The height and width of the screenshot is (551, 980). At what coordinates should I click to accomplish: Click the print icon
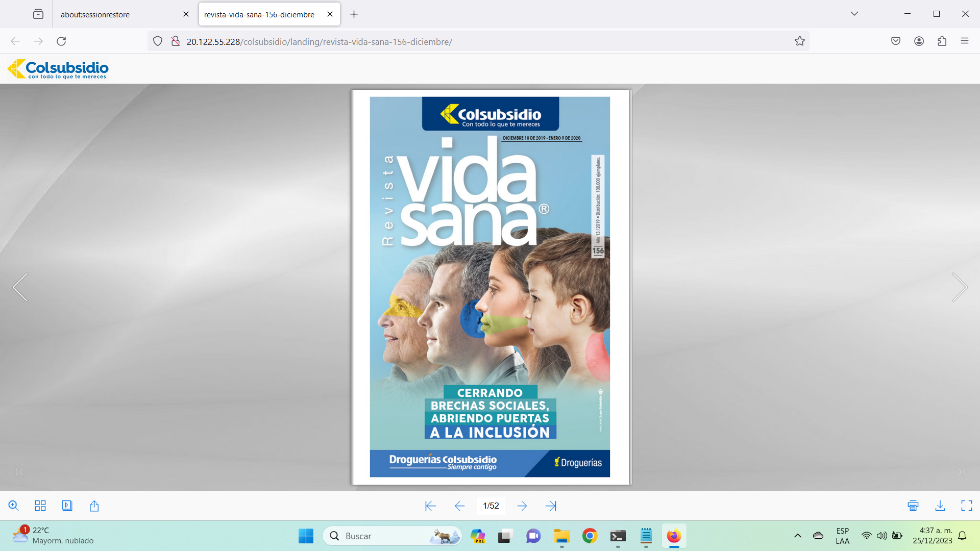[913, 506]
